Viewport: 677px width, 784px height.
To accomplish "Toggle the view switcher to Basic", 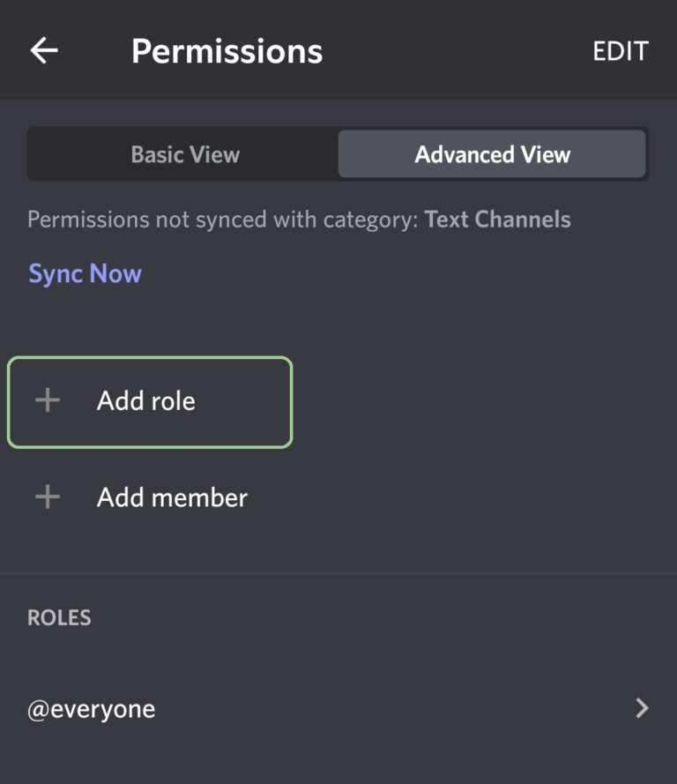I will [185, 154].
